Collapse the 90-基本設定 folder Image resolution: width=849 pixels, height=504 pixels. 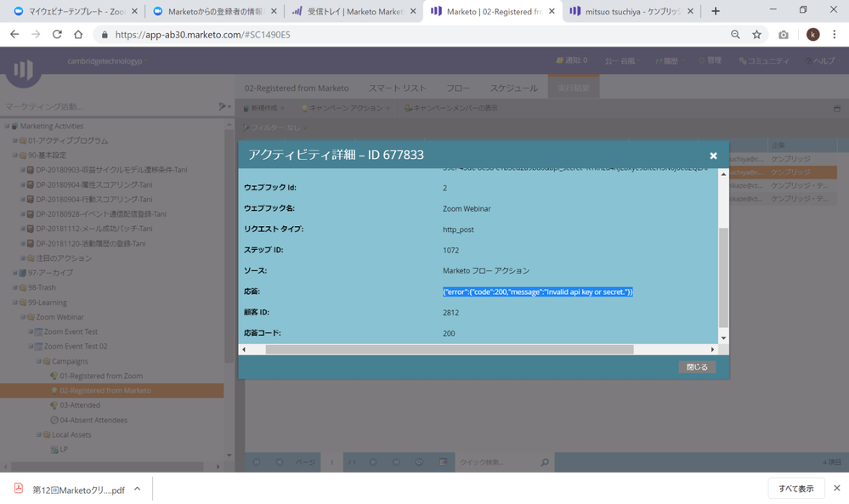click(14, 156)
